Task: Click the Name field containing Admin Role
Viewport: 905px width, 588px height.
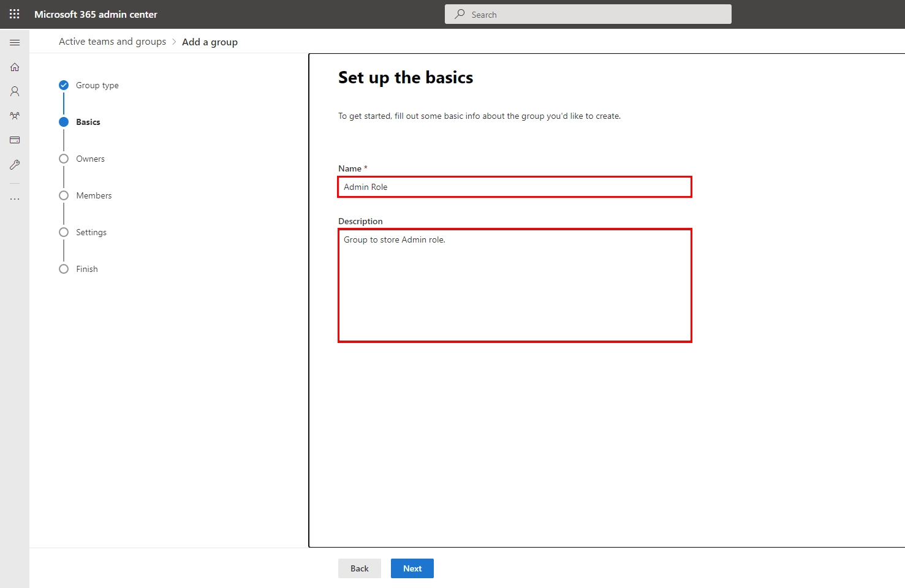Action: pyautogui.click(x=515, y=187)
